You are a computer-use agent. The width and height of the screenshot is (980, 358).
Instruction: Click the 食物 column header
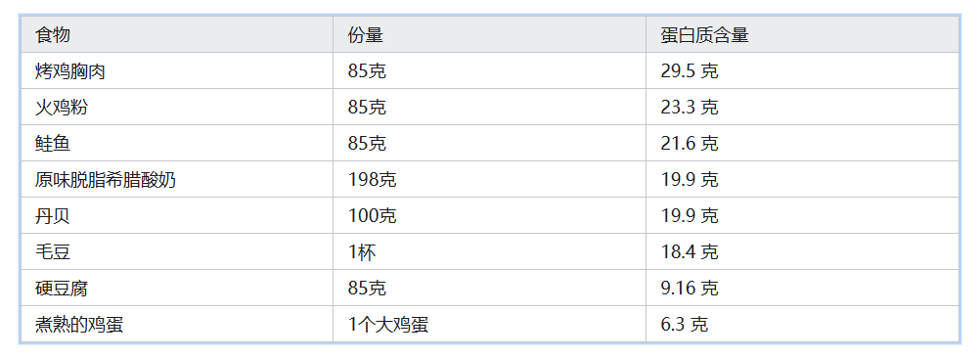click(x=177, y=35)
